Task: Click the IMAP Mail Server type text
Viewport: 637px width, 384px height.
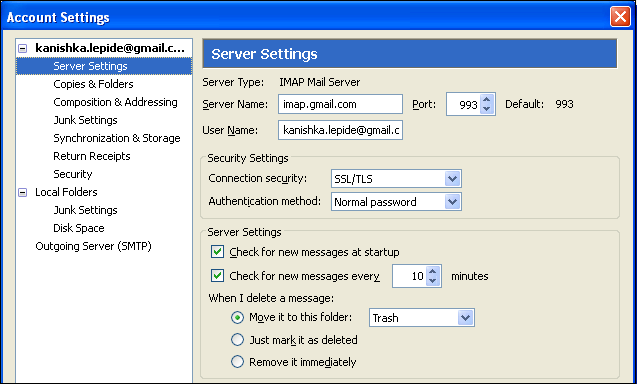Action: (x=319, y=82)
